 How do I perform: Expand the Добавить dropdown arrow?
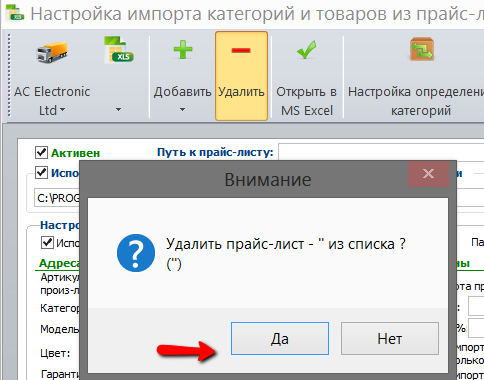point(182,109)
